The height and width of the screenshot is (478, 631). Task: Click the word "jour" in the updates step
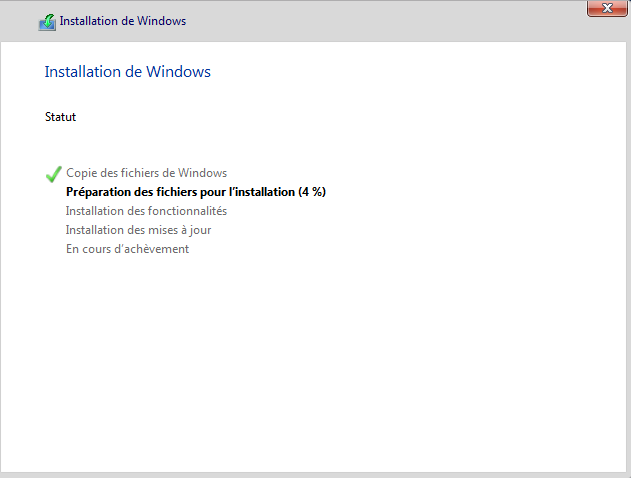click(x=198, y=230)
